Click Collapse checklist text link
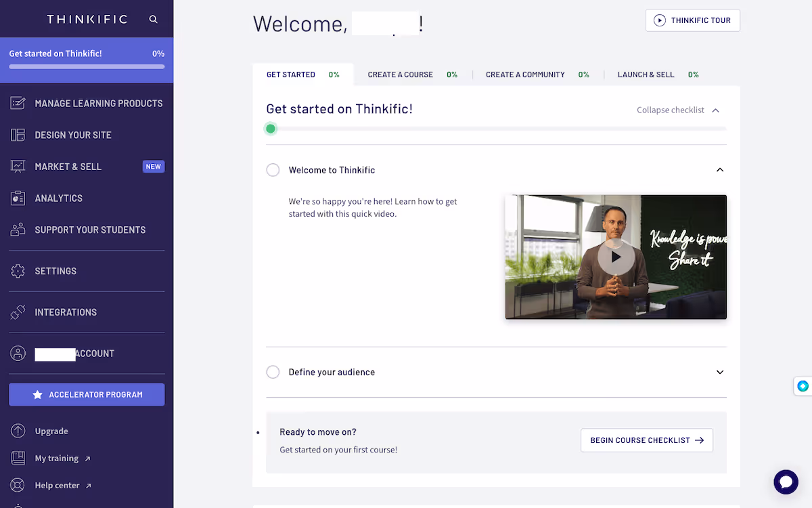Viewport: 812px width, 508px height. pos(671,110)
